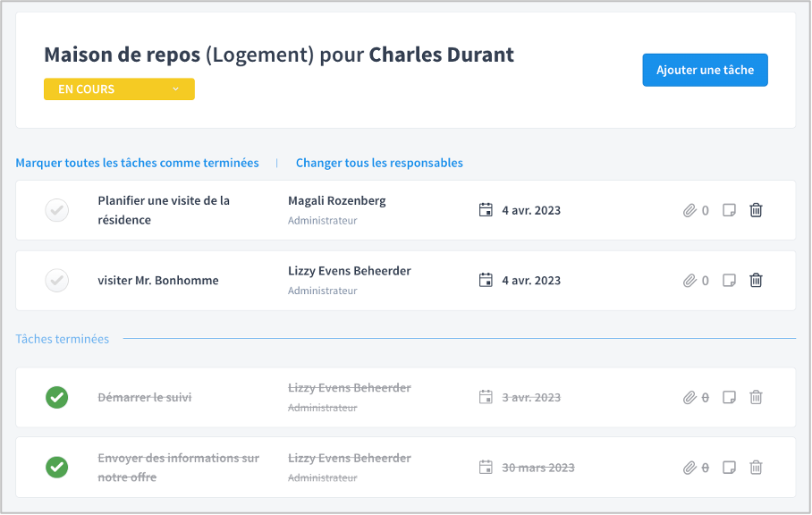Screen dimensions: 812x515
Task: Uncheck completed "Envoyer des informations" task
Action: tap(57, 468)
